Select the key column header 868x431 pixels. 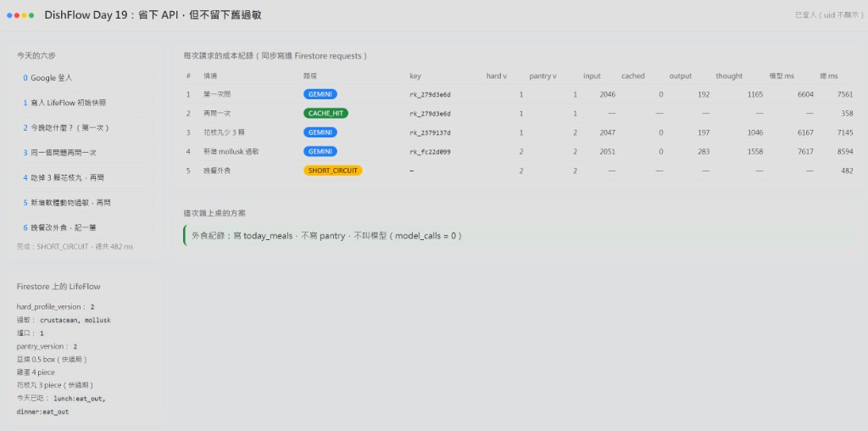(x=415, y=76)
